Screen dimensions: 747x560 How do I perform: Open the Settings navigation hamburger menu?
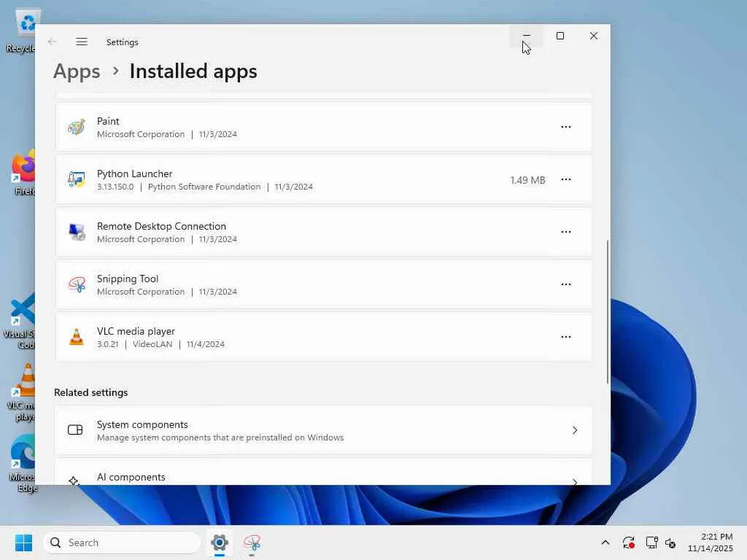[82, 42]
